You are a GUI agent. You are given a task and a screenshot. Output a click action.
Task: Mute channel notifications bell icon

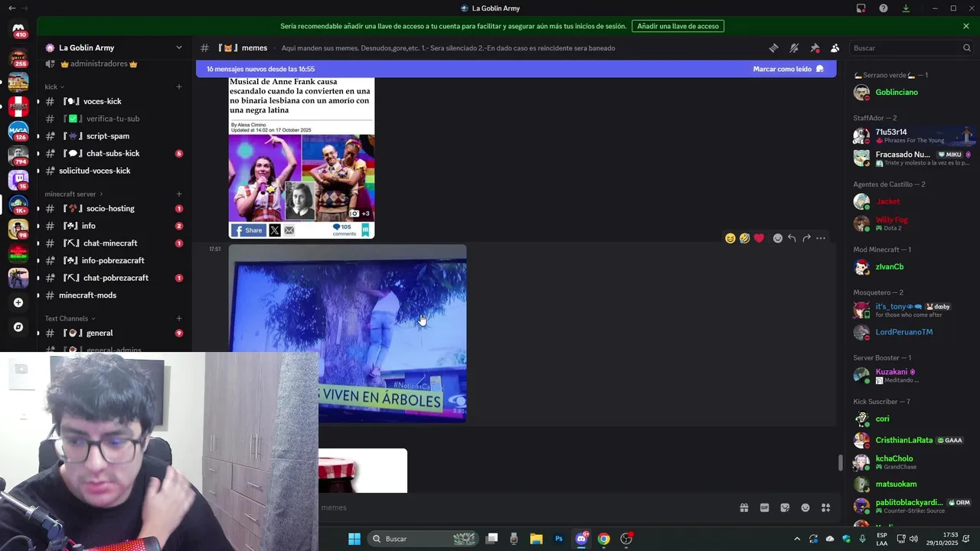(794, 47)
